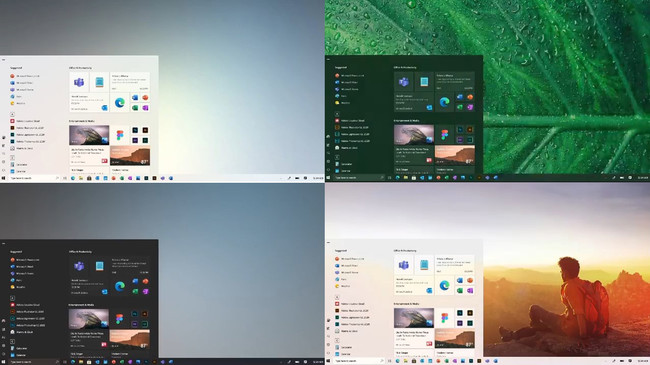
Task: Open the Teams tile in the dark gray-desktop Start menu
Action: (79, 266)
